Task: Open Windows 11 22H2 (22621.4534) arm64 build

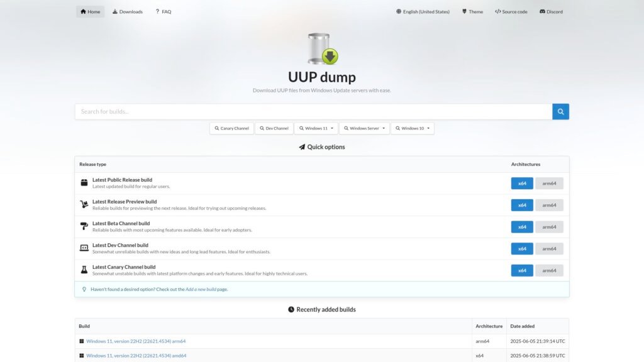Action: point(136,341)
